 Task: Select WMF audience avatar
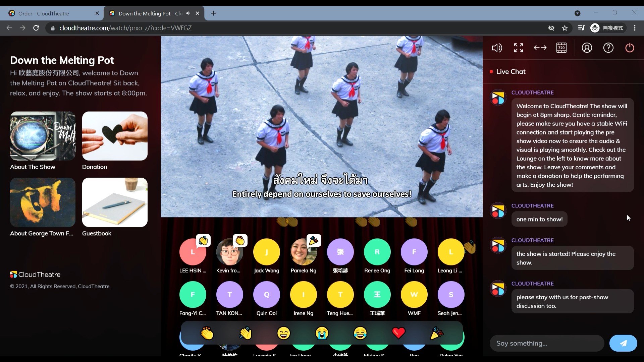click(414, 294)
